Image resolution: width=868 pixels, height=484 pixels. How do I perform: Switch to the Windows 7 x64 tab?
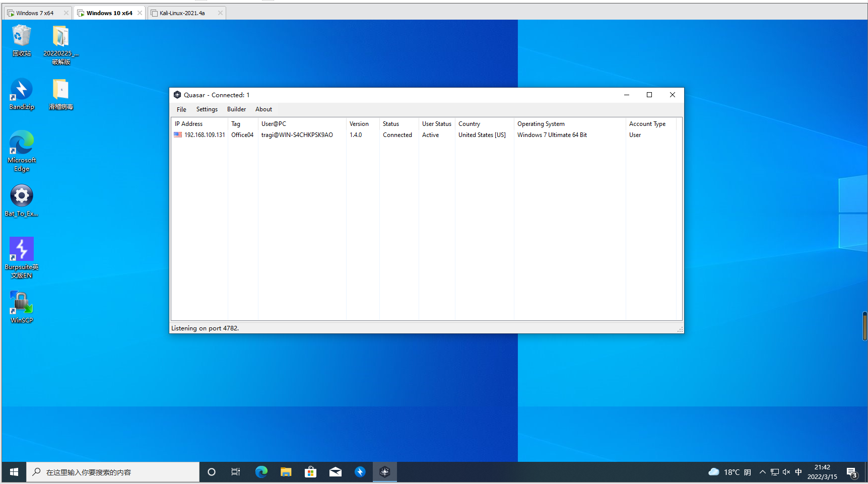pyautogui.click(x=35, y=13)
